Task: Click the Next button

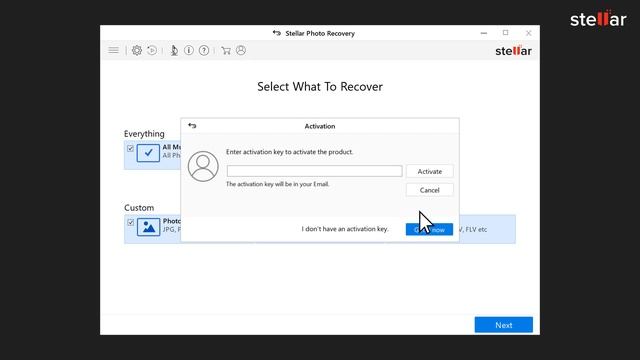Action: click(504, 325)
